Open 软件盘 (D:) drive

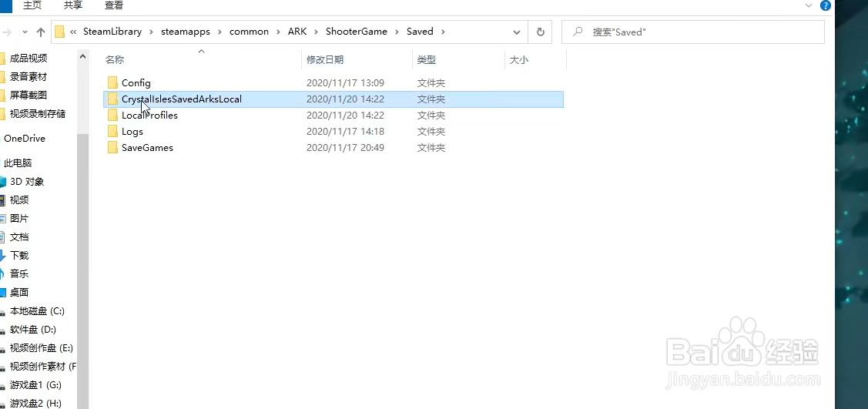pyautogui.click(x=33, y=330)
